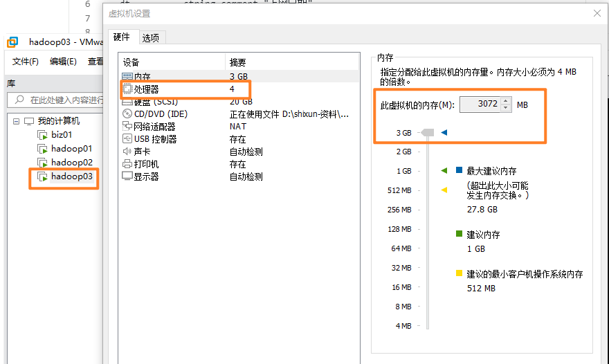Click the VMware logo in title bar
The width and height of the screenshot is (609, 364).
click(13, 42)
